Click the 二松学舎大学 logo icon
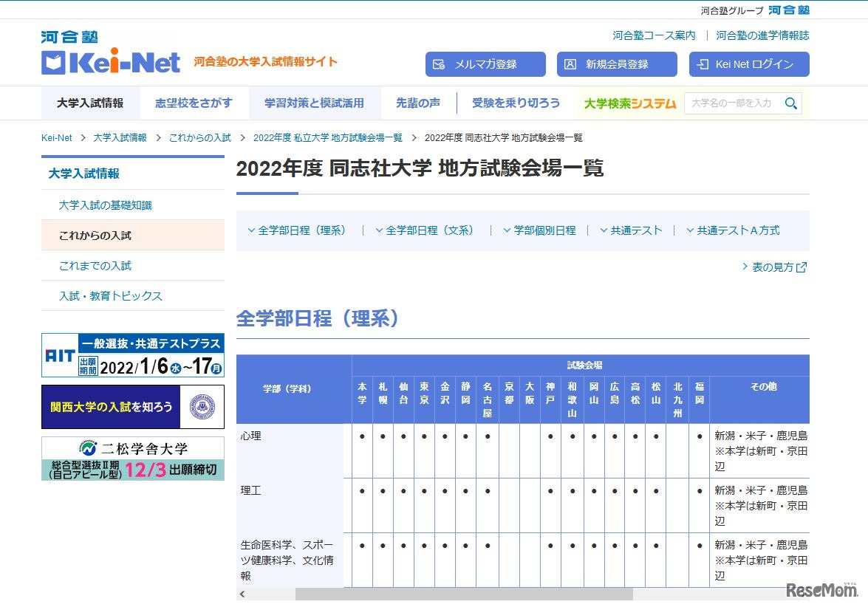Image resolution: width=868 pixels, height=607 pixels. click(88, 448)
